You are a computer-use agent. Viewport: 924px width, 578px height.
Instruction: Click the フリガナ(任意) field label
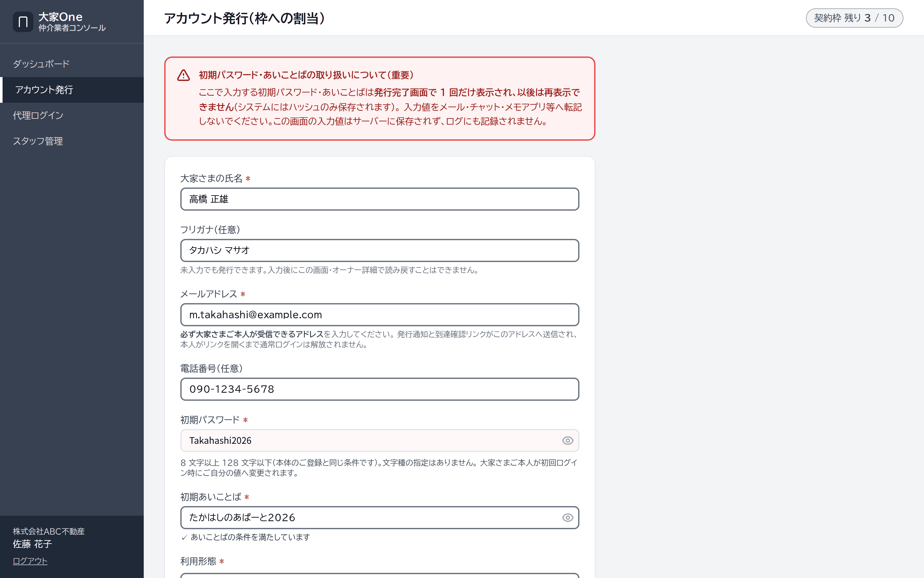pyautogui.click(x=210, y=230)
